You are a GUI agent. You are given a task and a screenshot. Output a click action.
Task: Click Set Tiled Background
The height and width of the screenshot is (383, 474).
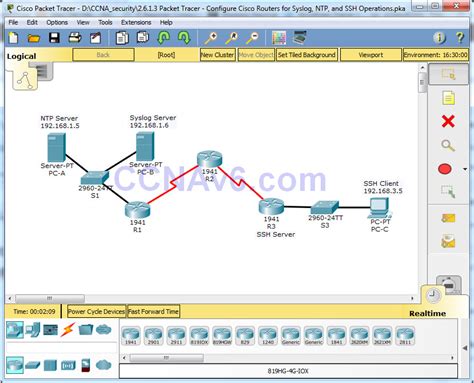tap(307, 55)
